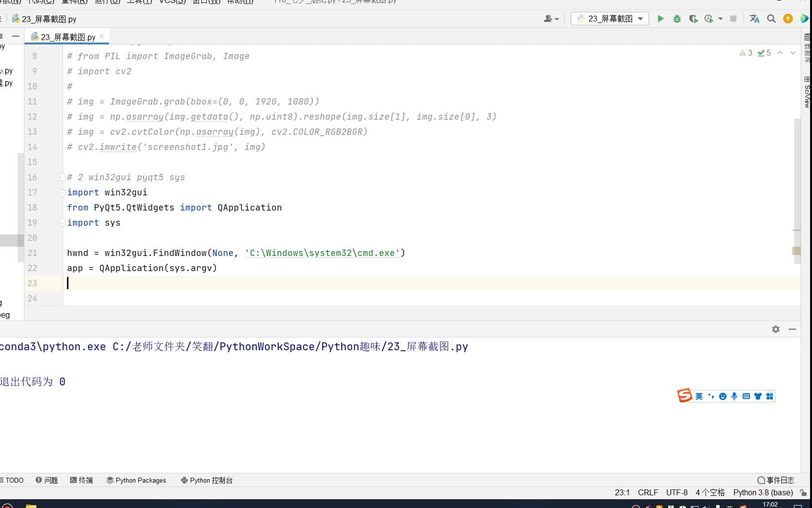The height and width of the screenshot is (508, 812).
Task: Change the CRLF line separator in the status bar
Action: tap(648, 492)
